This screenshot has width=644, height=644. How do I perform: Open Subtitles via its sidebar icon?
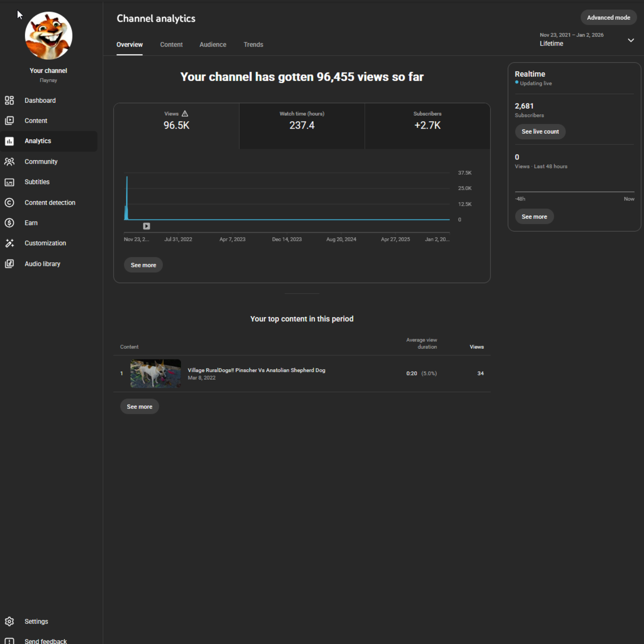tap(9, 182)
